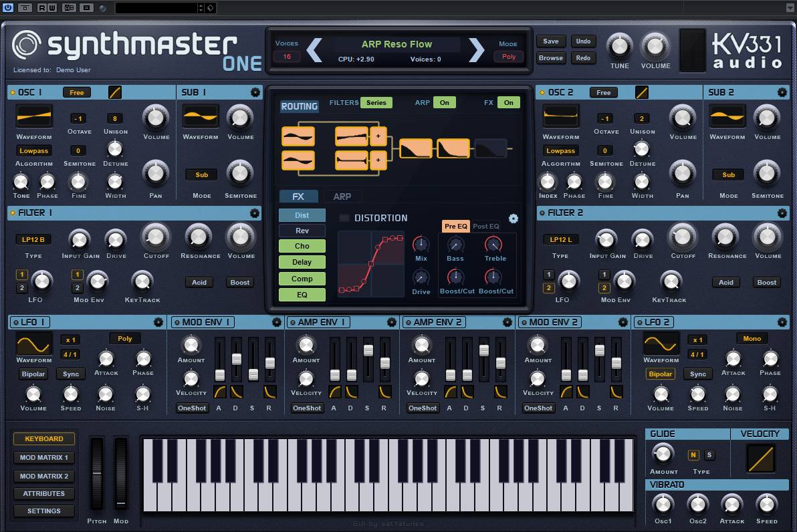Viewport: 797px width, 532px height.
Task: Click the velocity curve diagonal icon
Action: 760,459
